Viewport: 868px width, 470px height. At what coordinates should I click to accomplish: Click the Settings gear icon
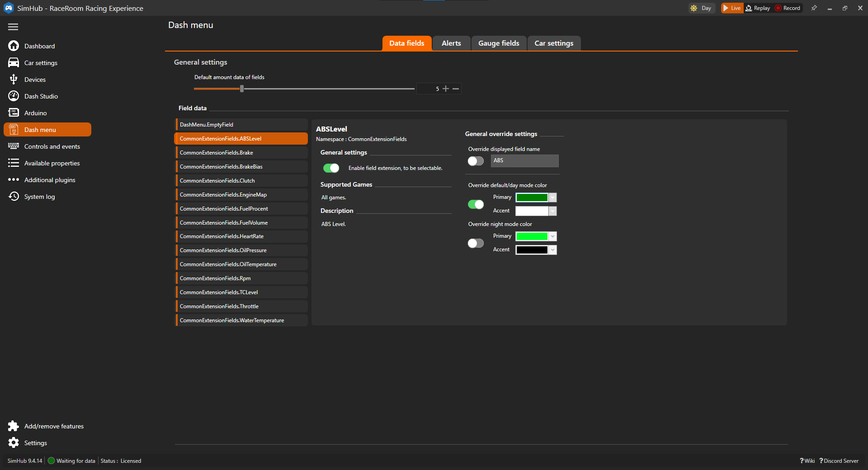point(14,443)
